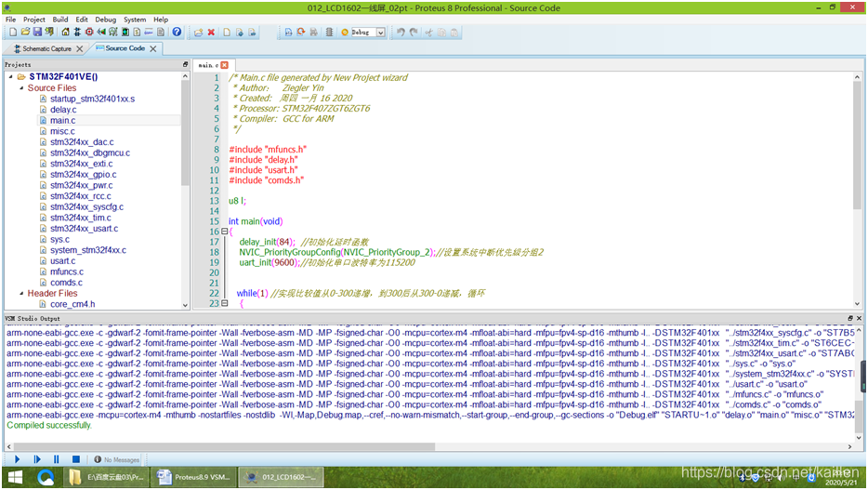Float the Projects panel with its icon
Viewport: 868px width, 490px height.
tap(186, 65)
